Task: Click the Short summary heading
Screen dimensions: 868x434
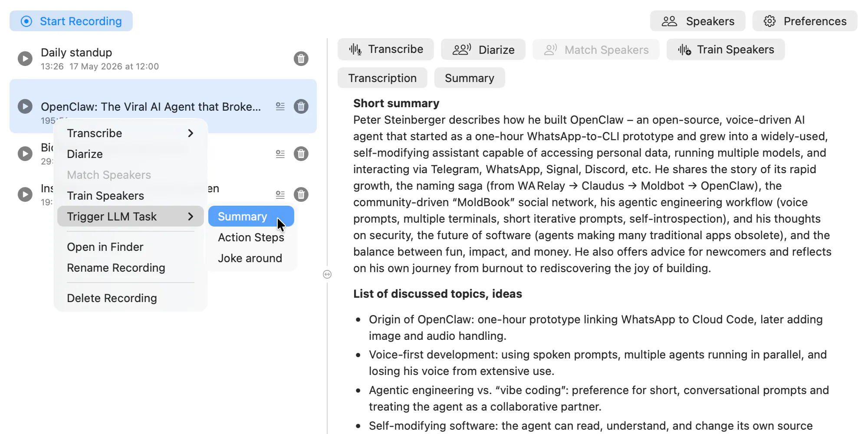Action: tap(396, 103)
